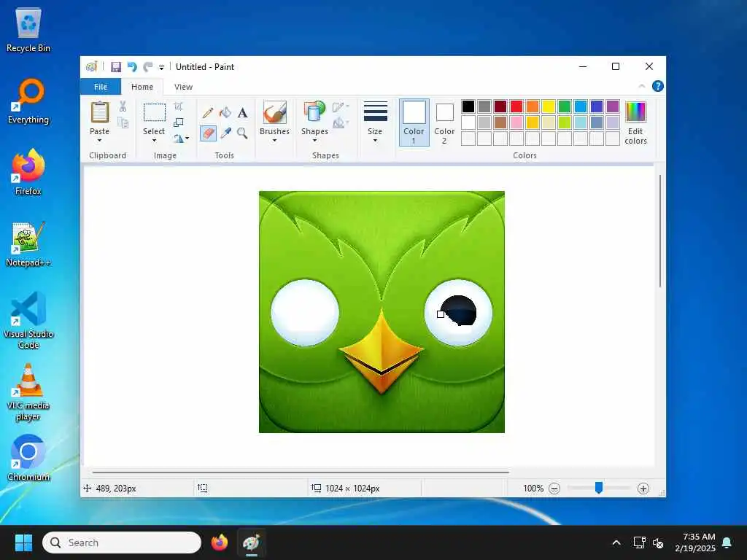Click the zoom slider handle
The width and height of the screenshot is (747, 560).
(x=599, y=488)
